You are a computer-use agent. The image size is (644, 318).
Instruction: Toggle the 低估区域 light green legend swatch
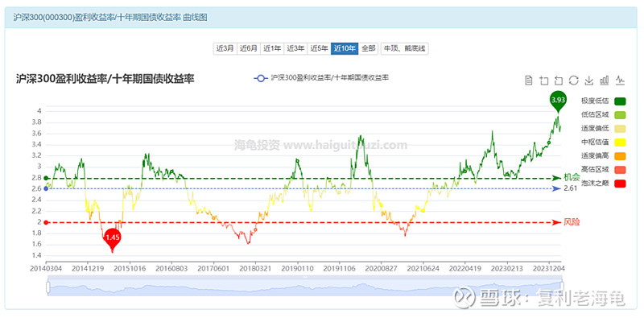click(x=620, y=115)
